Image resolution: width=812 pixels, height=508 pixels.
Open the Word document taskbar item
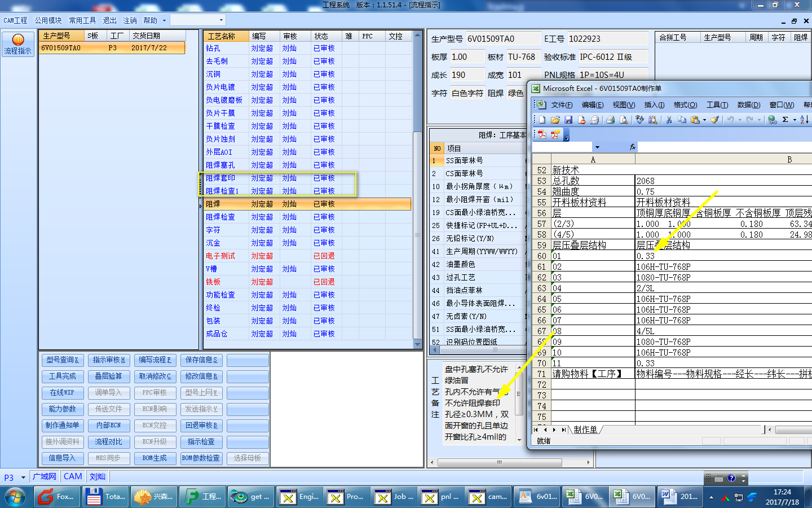tap(681, 497)
